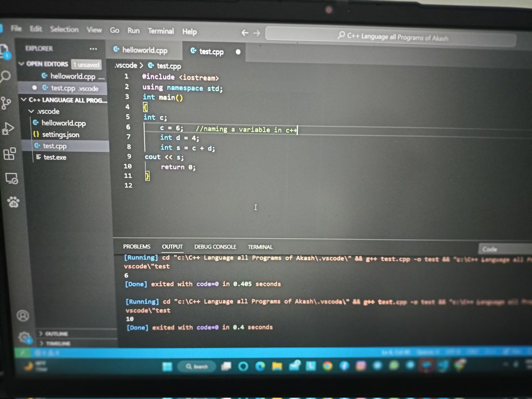Click the Windows taskbar Search box
532x399 pixels.
pyautogui.click(x=196, y=367)
